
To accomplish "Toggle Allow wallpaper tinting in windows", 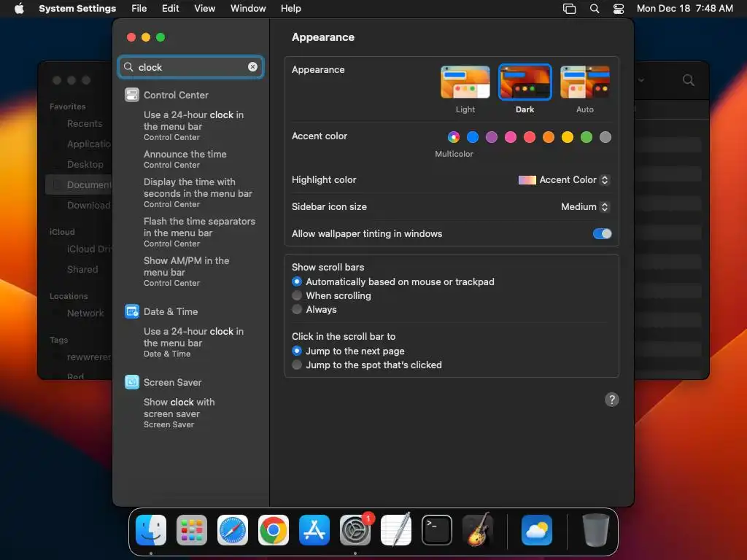I will pos(602,234).
